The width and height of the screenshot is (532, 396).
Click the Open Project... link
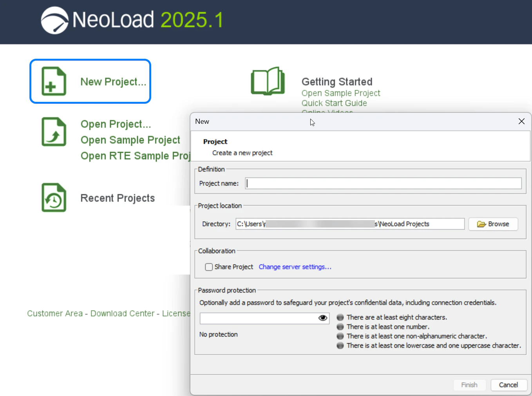pos(116,124)
